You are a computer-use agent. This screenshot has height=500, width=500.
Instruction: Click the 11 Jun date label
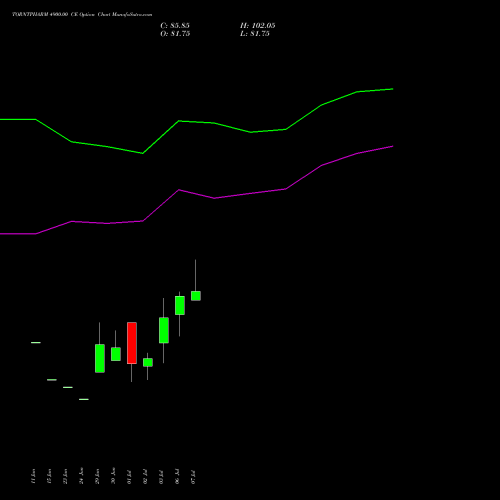tap(33, 476)
